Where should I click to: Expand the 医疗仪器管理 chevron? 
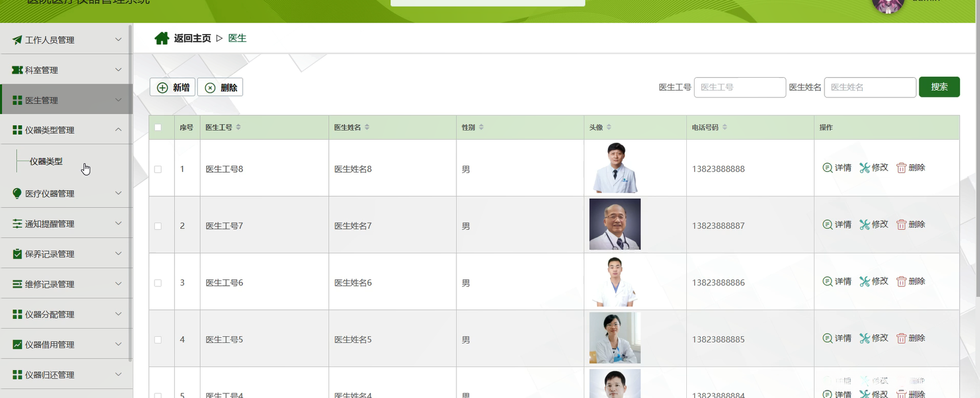pos(119,193)
